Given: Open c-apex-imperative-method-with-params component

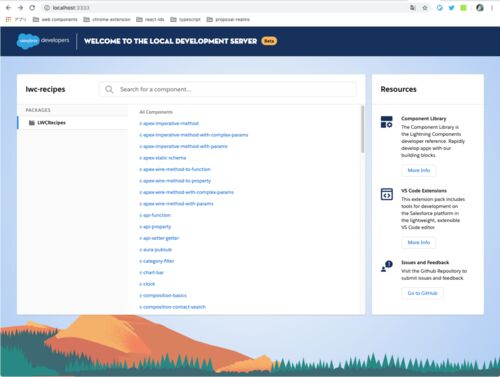Looking at the screenshot, I should click(x=183, y=146).
